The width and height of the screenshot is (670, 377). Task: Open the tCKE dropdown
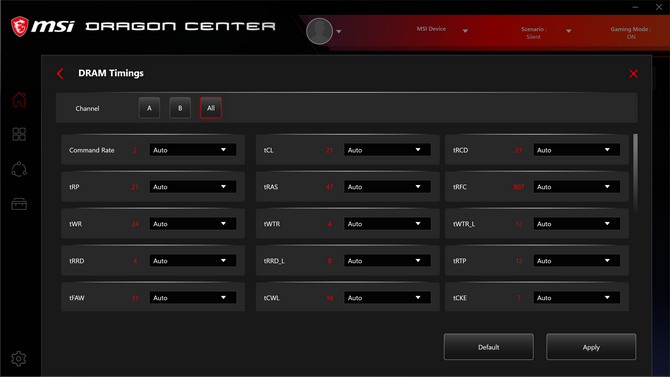pos(576,298)
